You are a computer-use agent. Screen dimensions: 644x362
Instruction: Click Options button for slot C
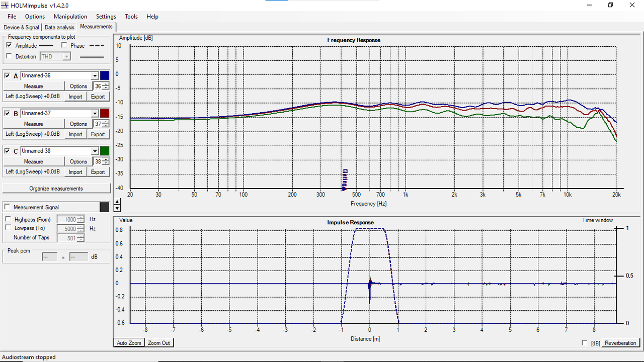[x=78, y=161]
